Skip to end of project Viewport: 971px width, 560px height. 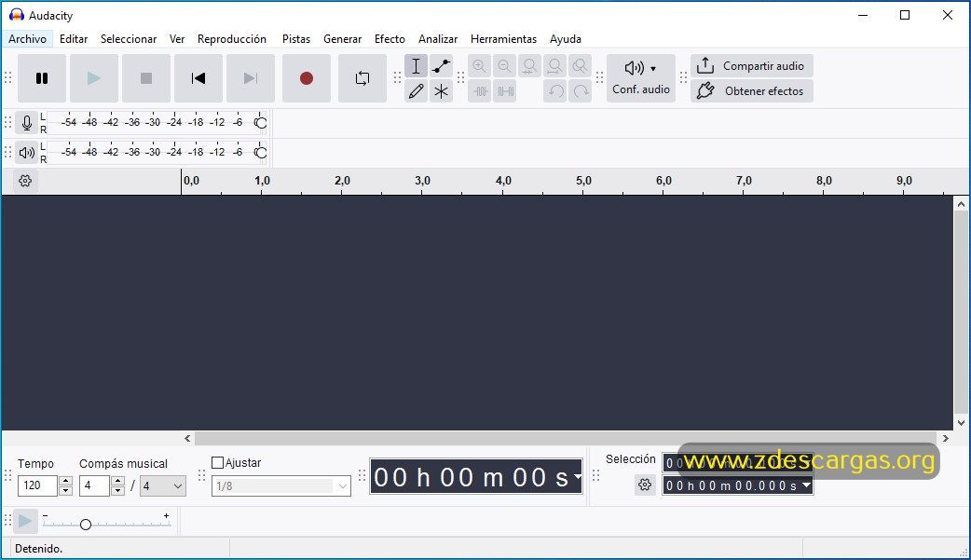[x=250, y=78]
